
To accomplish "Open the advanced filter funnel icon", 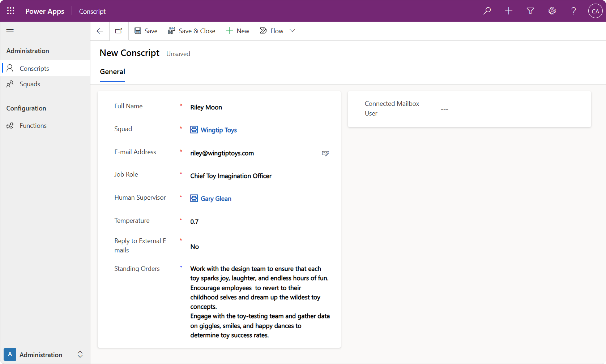I will [530, 11].
